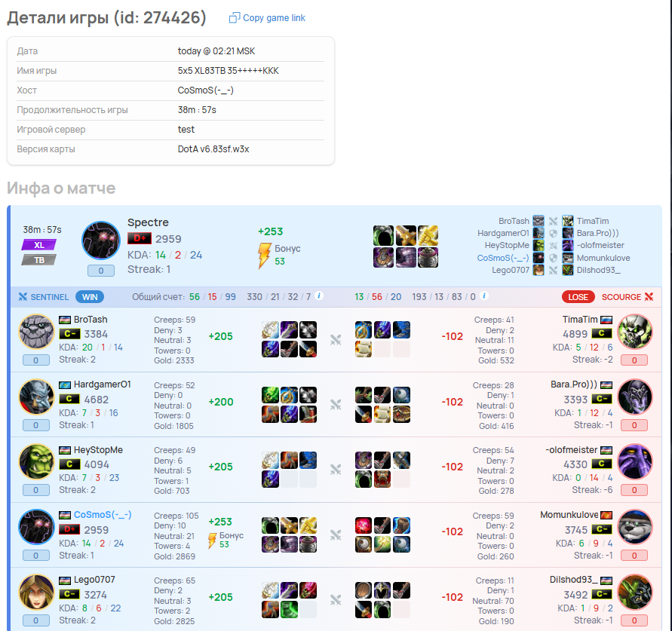
Task: Click BroTash's C- rank badge
Action: coord(69,334)
